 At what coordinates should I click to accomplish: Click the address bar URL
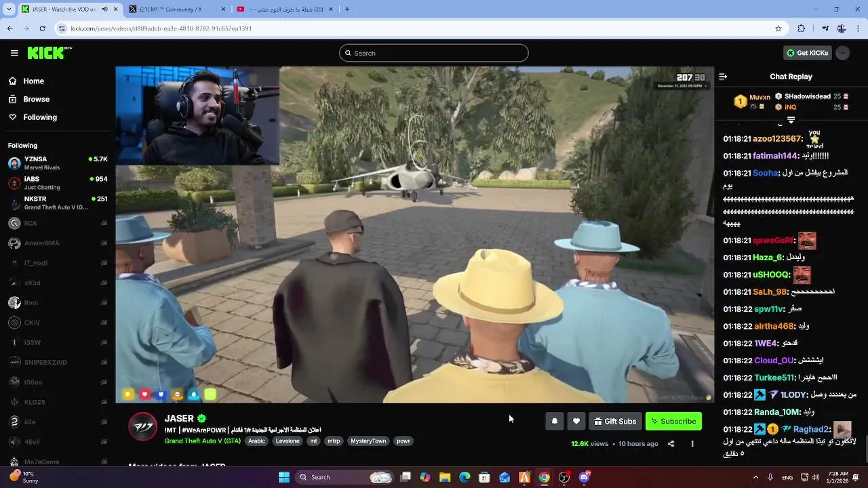point(161,28)
